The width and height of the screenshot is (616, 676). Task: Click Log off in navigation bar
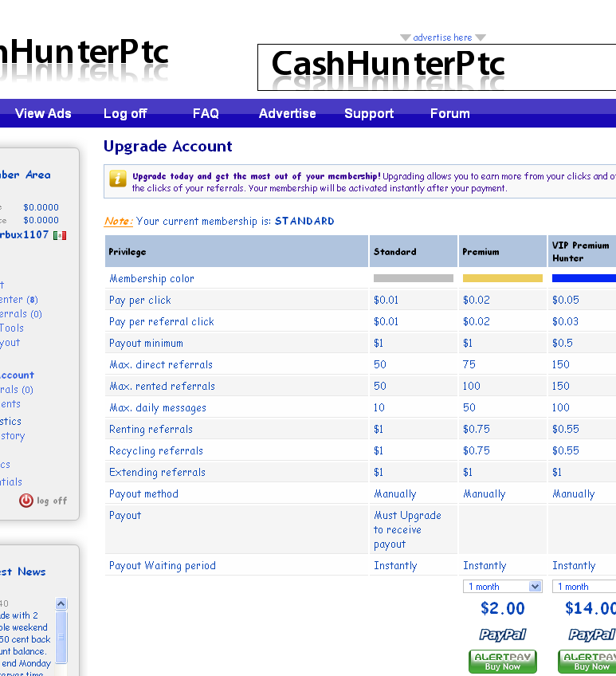tap(125, 113)
